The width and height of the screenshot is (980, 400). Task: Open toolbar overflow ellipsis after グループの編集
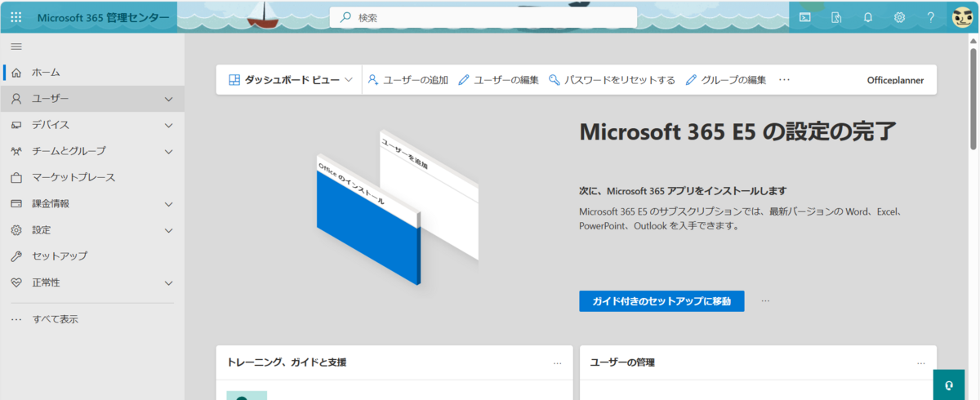[x=784, y=80]
